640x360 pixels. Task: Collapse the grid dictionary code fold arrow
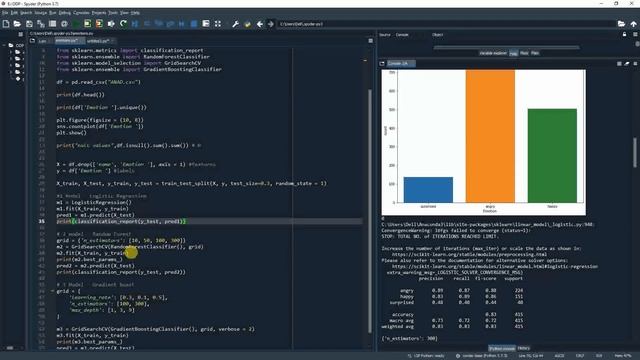[52, 291]
